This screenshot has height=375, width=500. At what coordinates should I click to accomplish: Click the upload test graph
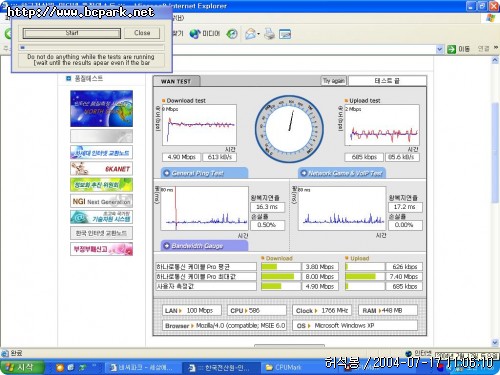click(382, 125)
